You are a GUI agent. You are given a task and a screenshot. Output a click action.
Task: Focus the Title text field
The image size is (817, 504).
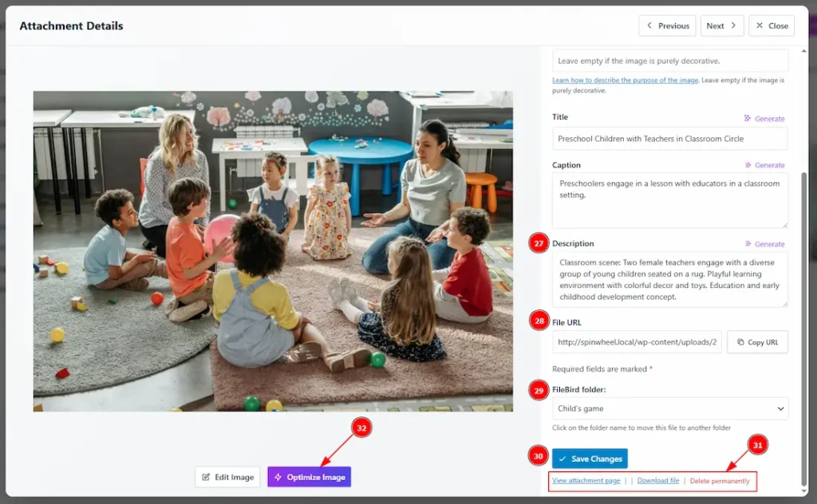(670, 139)
